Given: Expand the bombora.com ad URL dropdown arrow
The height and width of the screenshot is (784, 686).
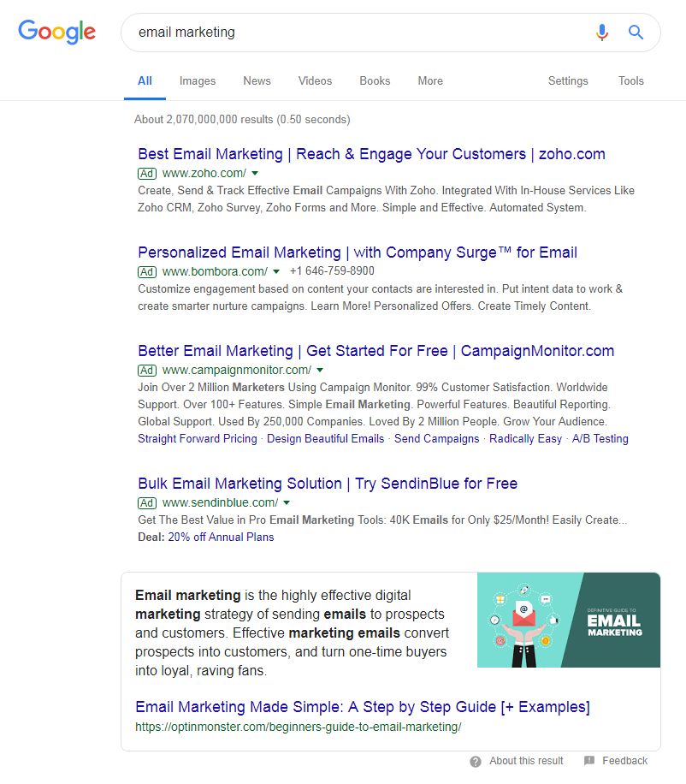Looking at the screenshot, I should click(276, 271).
